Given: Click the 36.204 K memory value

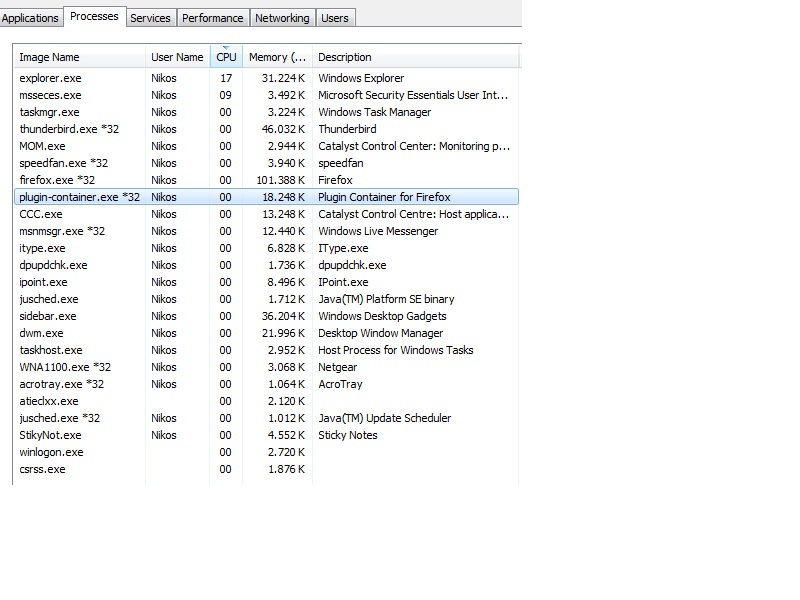Looking at the screenshot, I should coord(283,316).
